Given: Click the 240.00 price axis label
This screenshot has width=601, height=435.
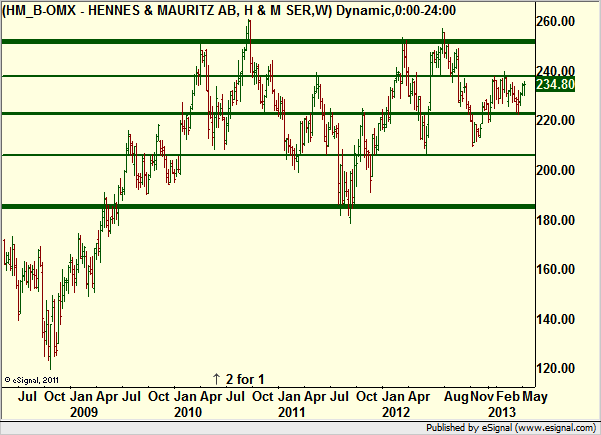Looking at the screenshot, I should pos(555,71).
